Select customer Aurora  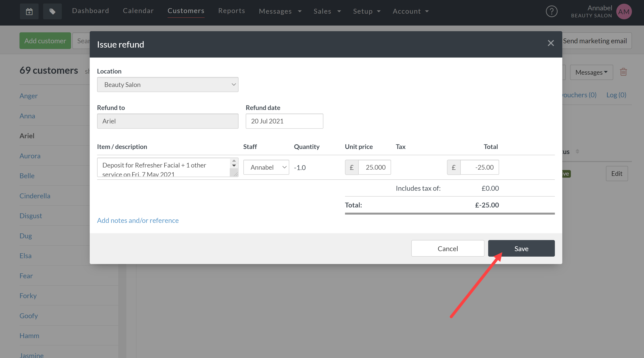(x=30, y=156)
